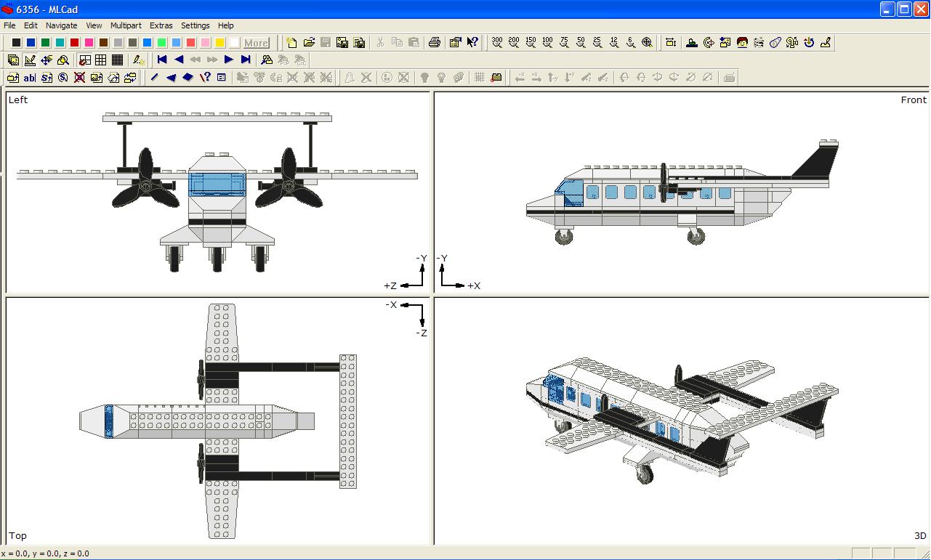Activate the context help pointer
This screenshot has width=931, height=560.
(x=472, y=43)
